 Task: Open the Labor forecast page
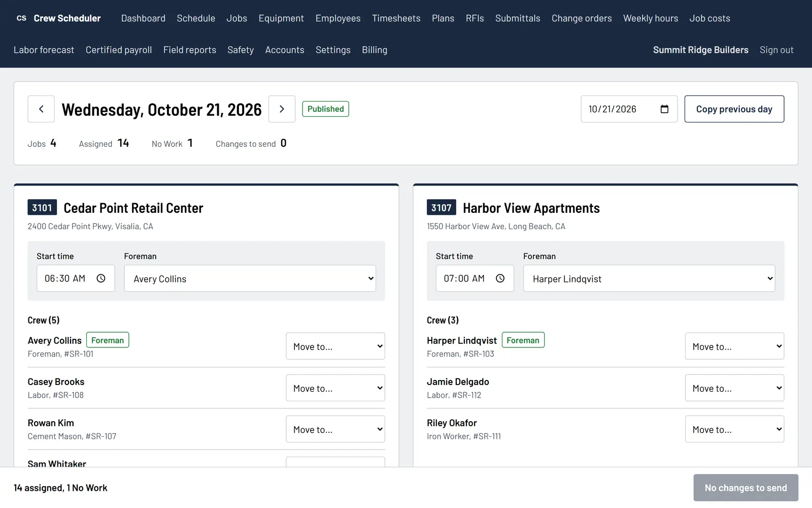[x=44, y=50]
